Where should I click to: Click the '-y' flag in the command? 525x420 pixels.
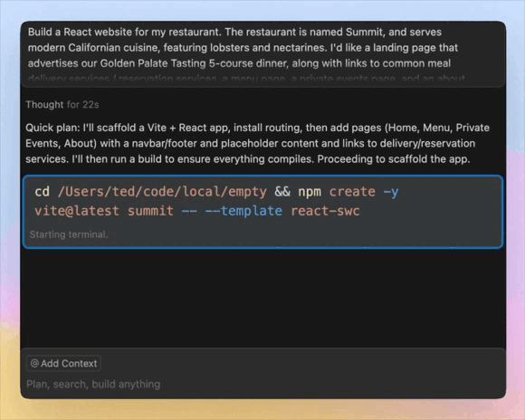point(391,192)
